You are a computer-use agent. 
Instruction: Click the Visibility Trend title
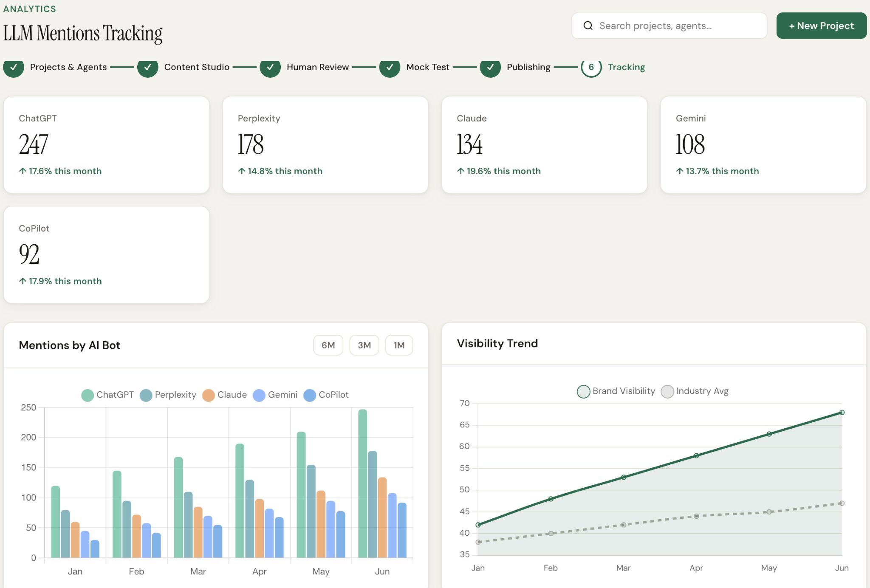tap(497, 343)
